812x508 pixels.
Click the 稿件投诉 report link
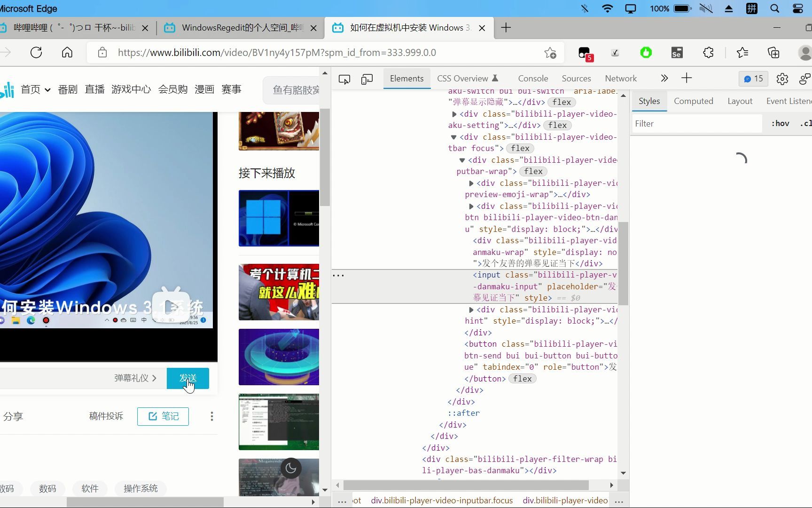pos(106,416)
